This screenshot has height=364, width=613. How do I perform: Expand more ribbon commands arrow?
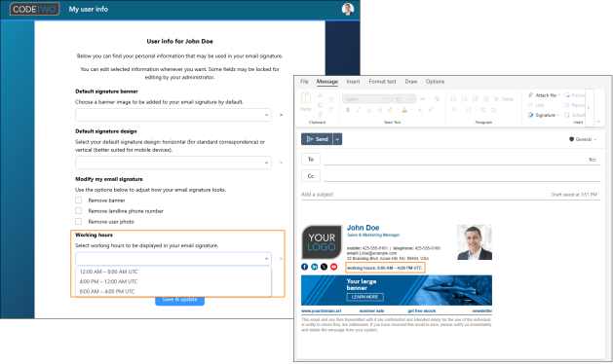pos(589,107)
